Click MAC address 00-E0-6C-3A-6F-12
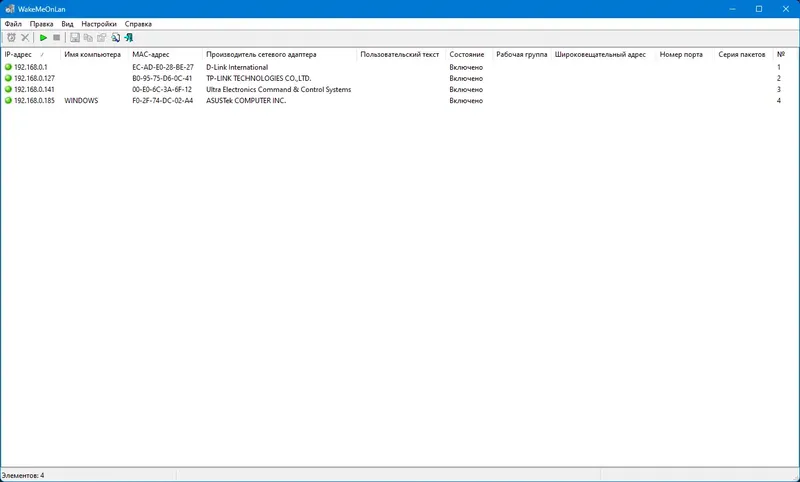 [x=162, y=90]
